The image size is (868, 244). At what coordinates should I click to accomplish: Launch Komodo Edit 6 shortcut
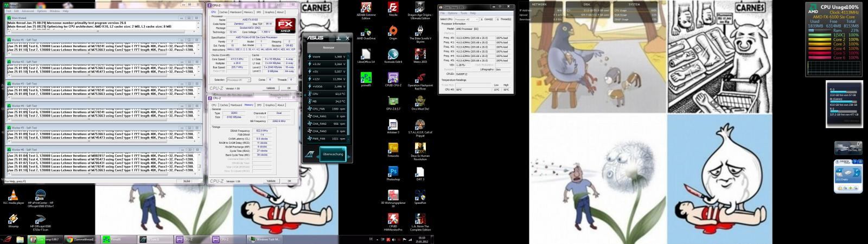[x=393, y=57]
